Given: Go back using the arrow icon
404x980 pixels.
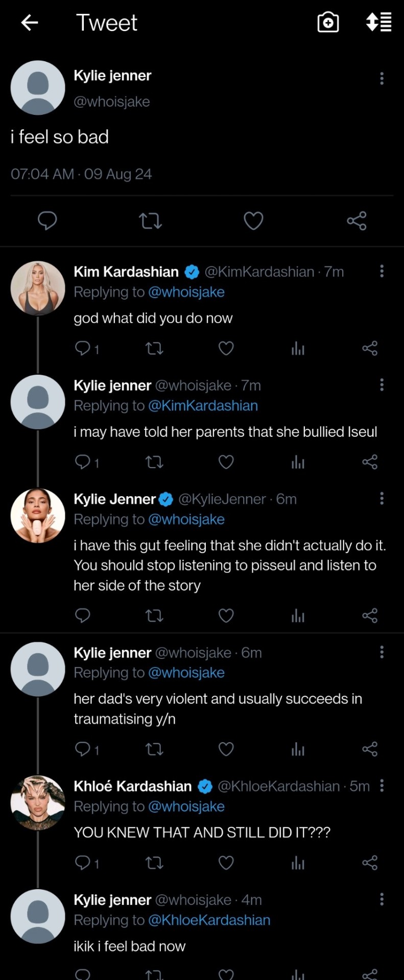Looking at the screenshot, I should point(30,22).
